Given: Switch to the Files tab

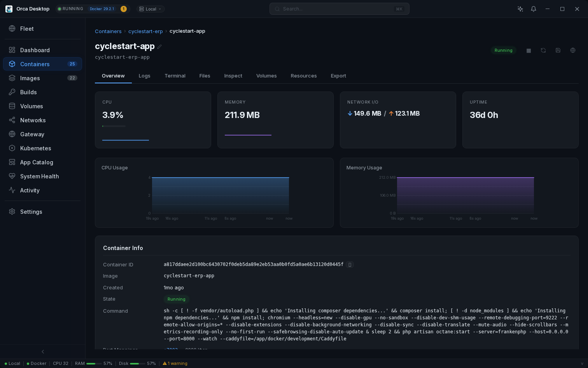Looking at the screenshot, I should tap(205, 76).
